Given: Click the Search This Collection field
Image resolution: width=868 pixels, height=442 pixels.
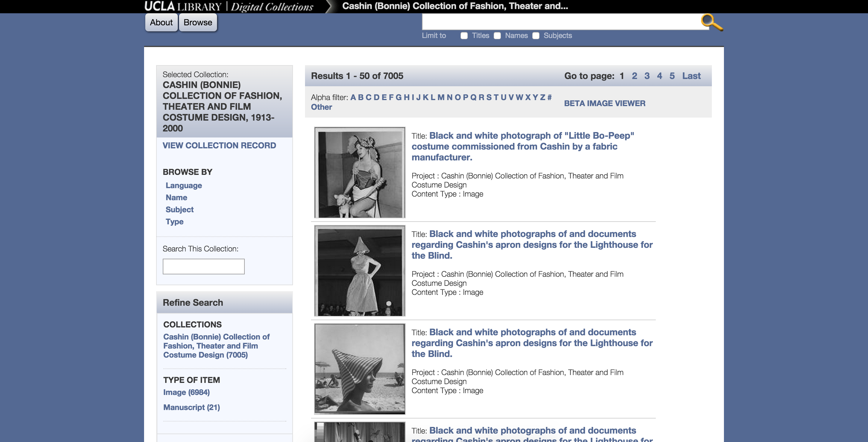Looking at the screenshot, I should click(x=203, y=266).
